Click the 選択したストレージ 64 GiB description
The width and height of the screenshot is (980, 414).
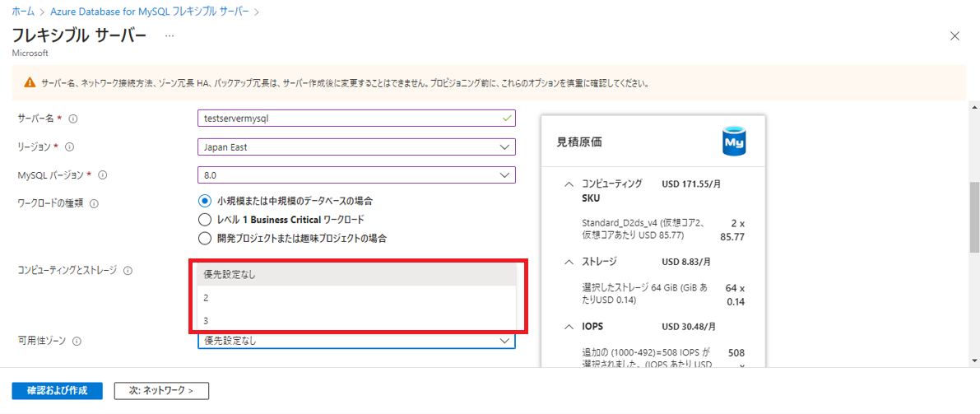(644, 294)
